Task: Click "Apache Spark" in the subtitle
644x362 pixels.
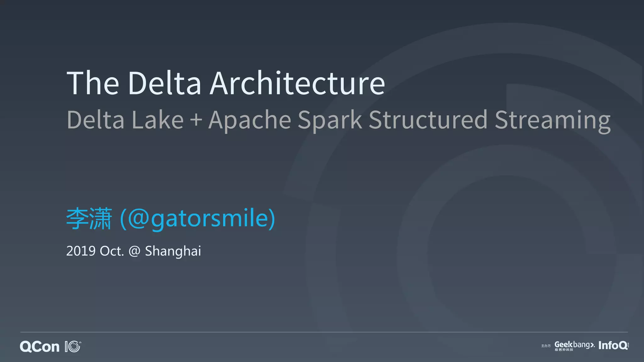Action: (x=285, y=120)
